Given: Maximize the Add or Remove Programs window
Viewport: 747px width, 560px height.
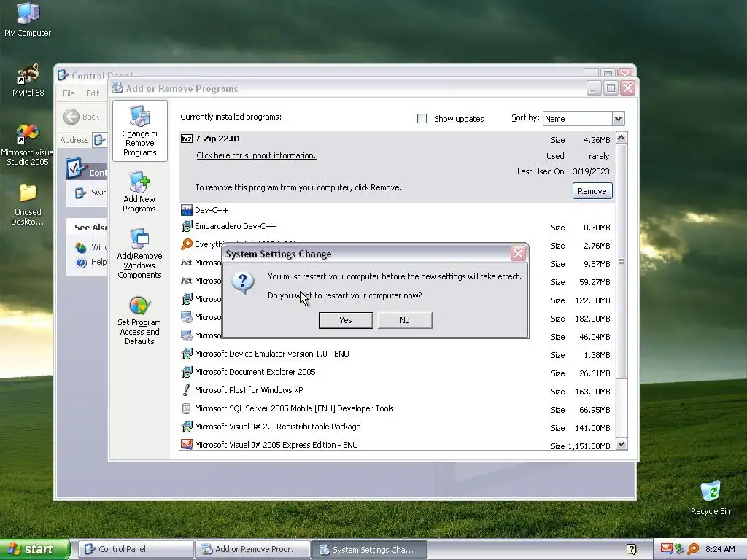Looking at the screenshot, I should 611,88.
